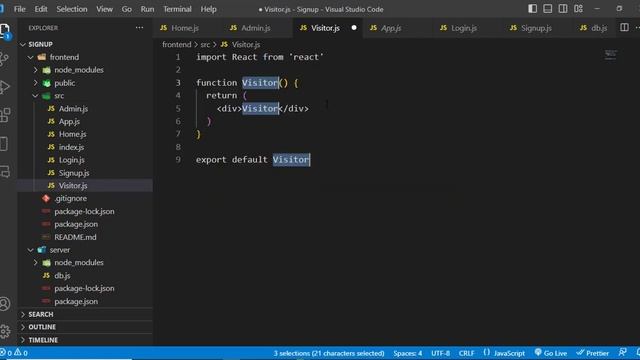
Task: Expand the SEARCH section
Action: (86, 314)
